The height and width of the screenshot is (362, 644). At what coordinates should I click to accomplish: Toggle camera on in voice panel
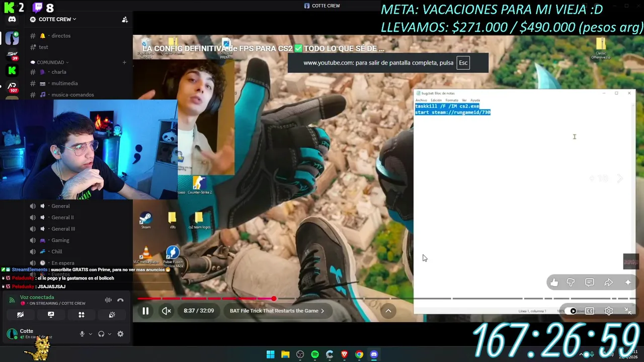click(x=20, y=315)
